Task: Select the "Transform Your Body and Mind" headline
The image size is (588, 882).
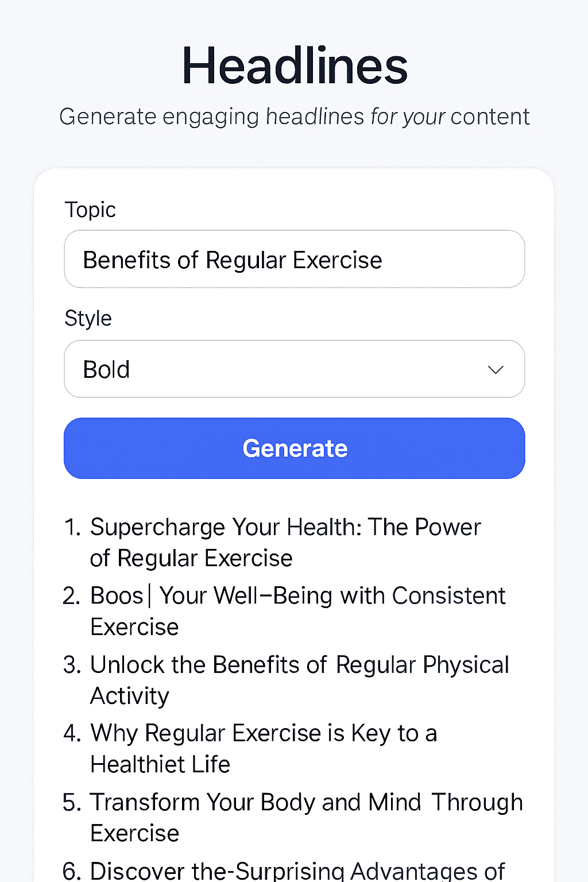Action: pos(306,817)
